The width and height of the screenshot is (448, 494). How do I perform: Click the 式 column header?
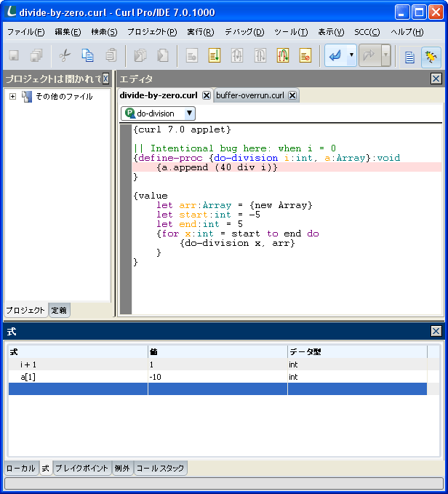pos(78,351)
